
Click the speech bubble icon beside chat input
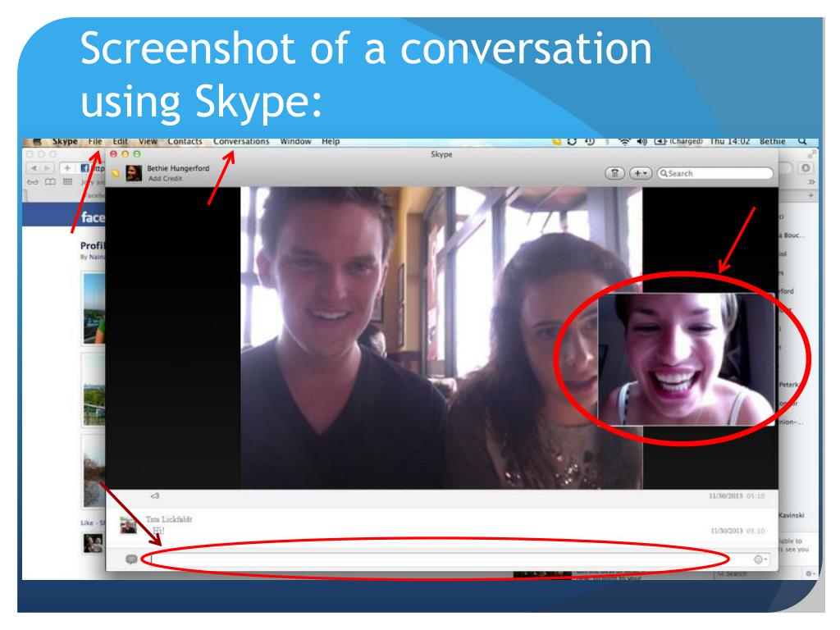[x=131, y=559]
